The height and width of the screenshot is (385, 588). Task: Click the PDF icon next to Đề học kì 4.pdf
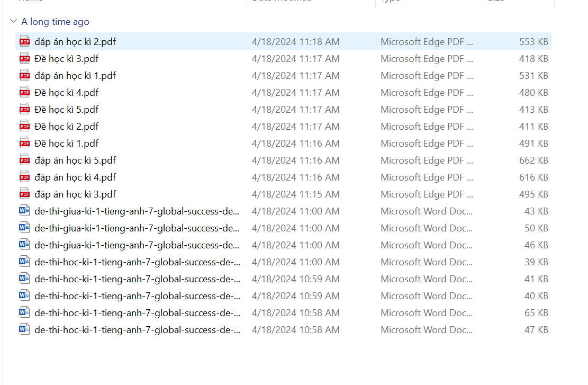point(24,92)
